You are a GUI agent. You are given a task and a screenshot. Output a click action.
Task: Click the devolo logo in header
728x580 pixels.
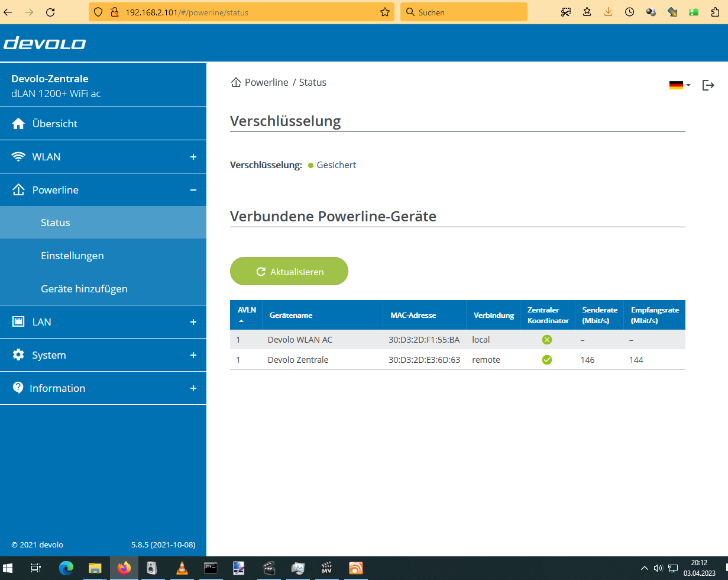[x=44, y=43]
